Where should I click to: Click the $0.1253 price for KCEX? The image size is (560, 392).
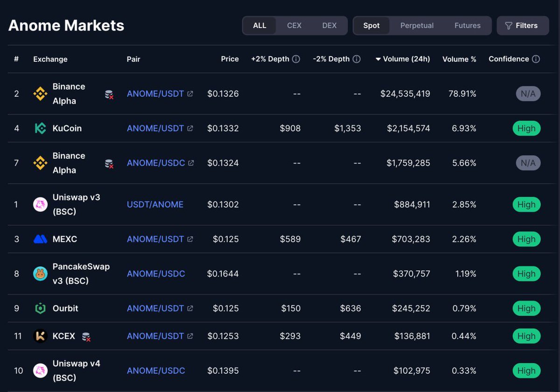[x=223, y=336]
